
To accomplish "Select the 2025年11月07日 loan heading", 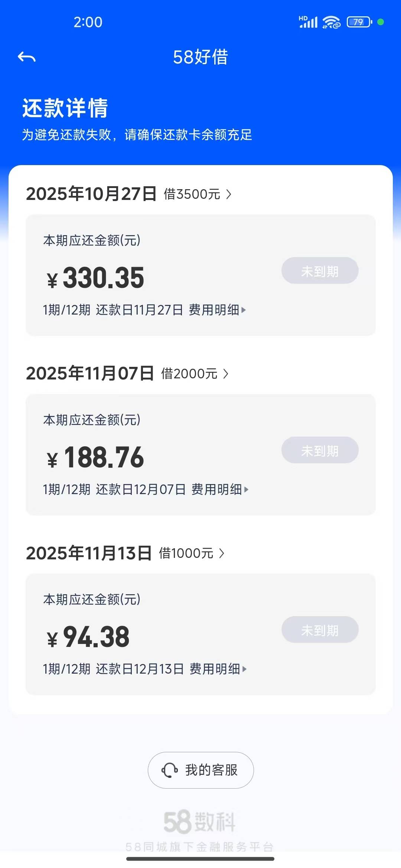I will click(90, 374).
